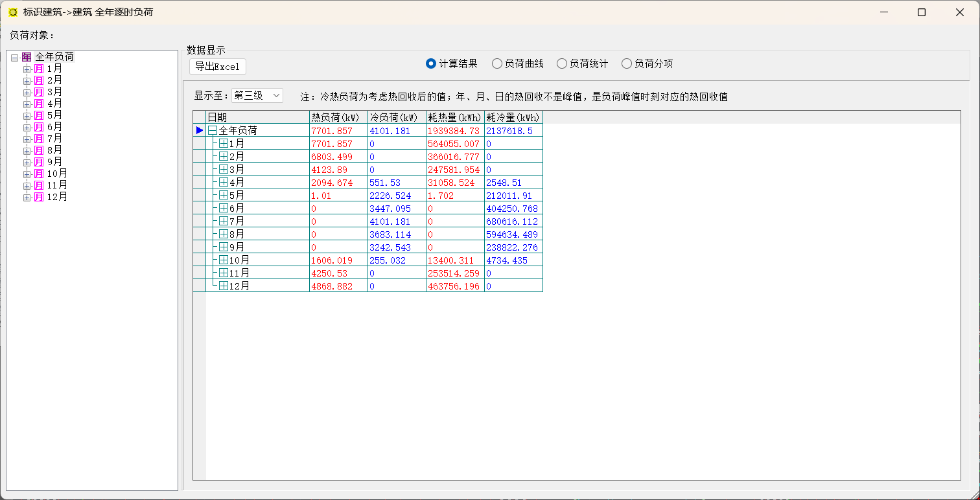Expand 10月 node in left tree
This screenshot has width=980, height=500.
pos(27,174)
